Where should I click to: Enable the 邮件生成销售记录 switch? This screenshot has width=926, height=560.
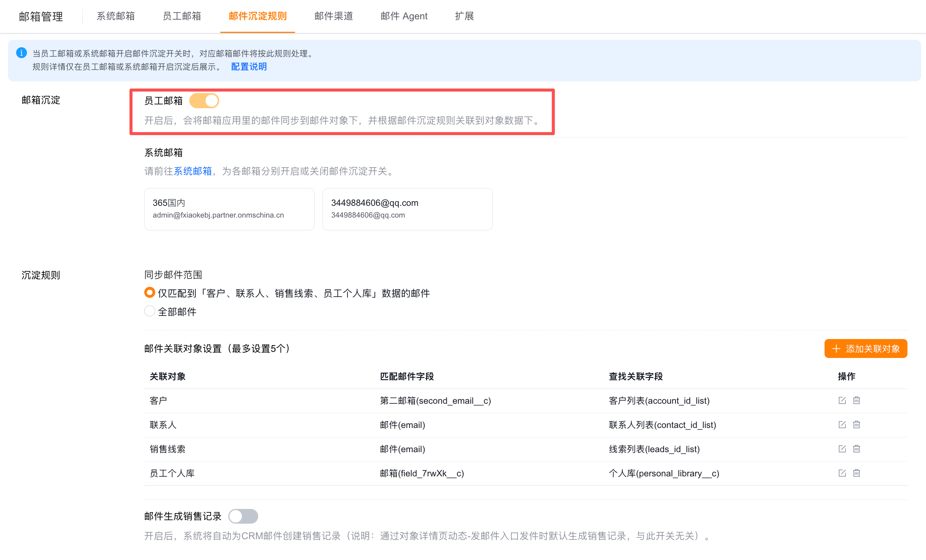tap(243, 516)
